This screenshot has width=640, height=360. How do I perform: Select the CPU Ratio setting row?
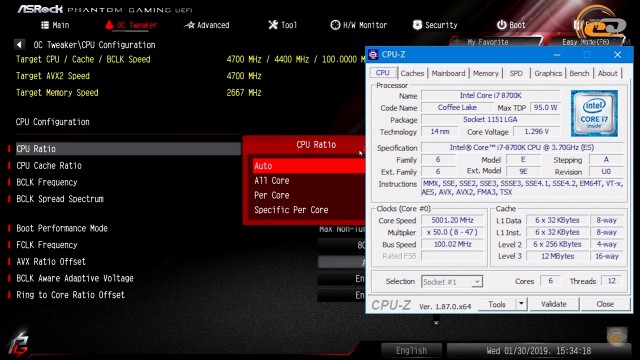pos(127,149)
